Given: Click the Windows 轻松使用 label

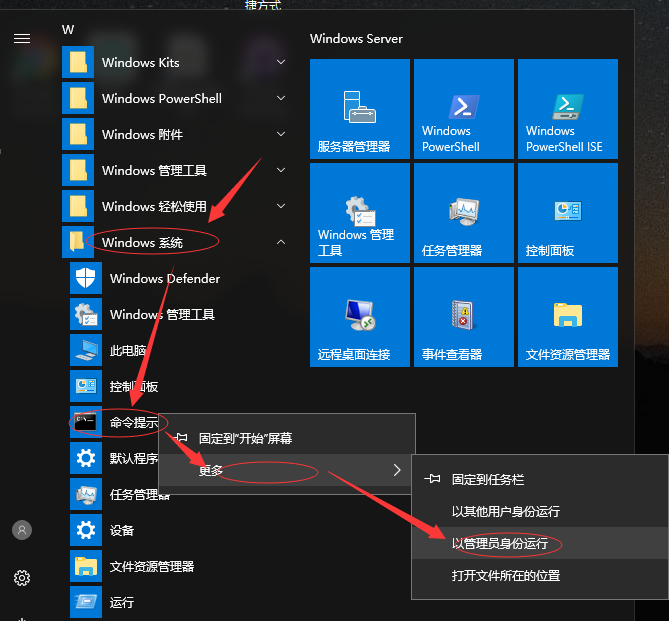Looking at the screenshot, I should tap(154, 207).
